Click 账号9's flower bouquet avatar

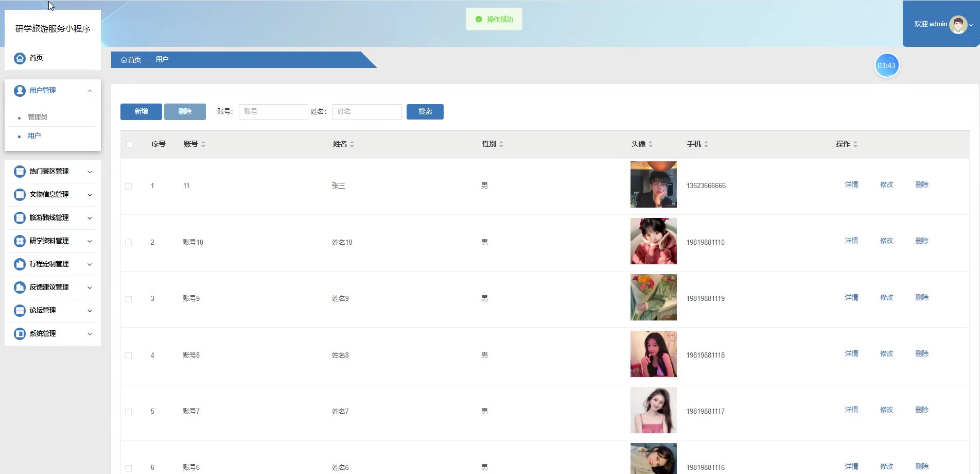click(654, 297)
